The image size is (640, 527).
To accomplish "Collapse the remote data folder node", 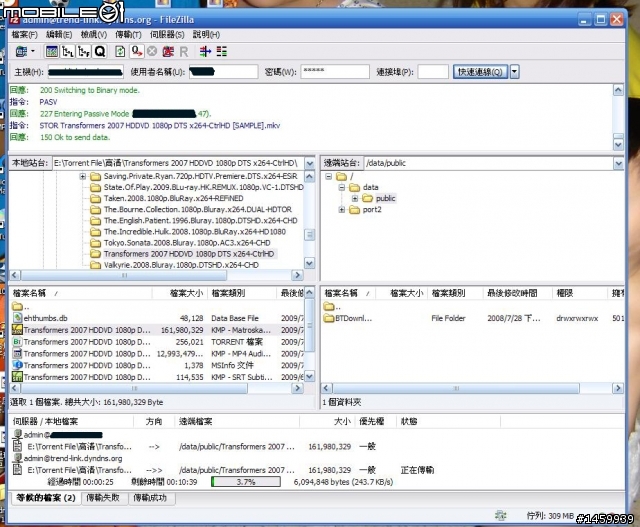I will pyautogui.click(x=342, y=187).
